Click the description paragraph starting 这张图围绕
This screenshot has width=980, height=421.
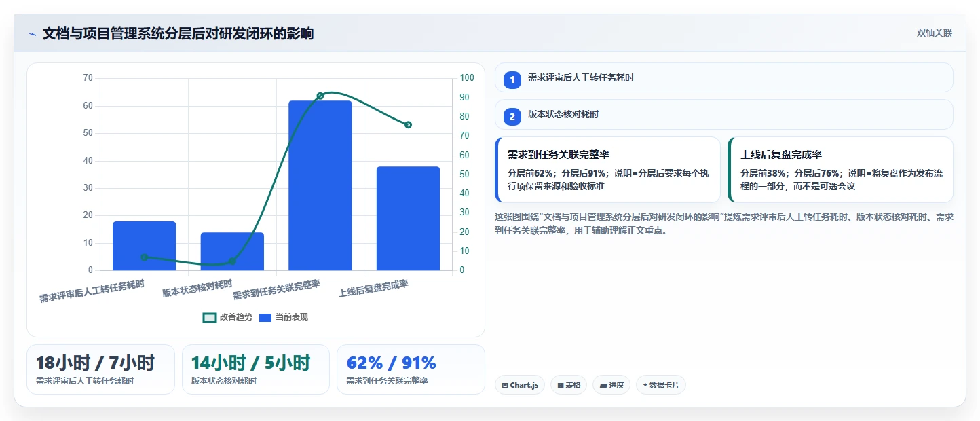coord(724,223)
